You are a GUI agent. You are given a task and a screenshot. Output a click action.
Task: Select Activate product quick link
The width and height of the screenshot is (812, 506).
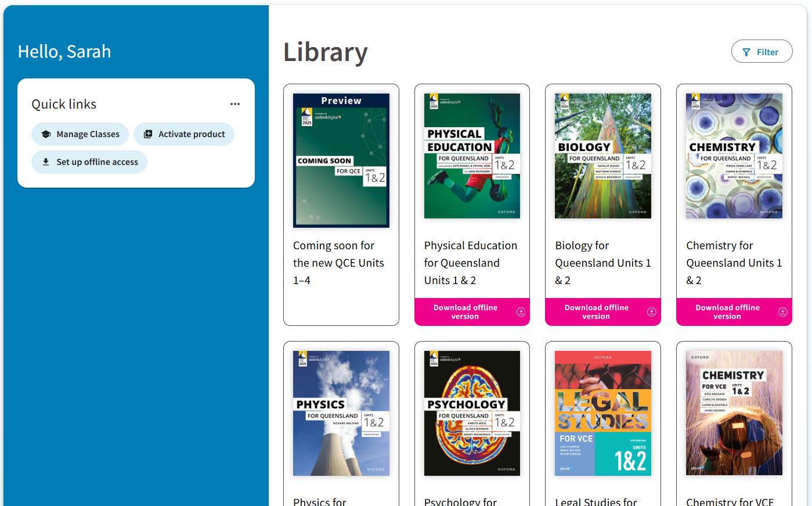pyautogui.click(x=184, y=134)
